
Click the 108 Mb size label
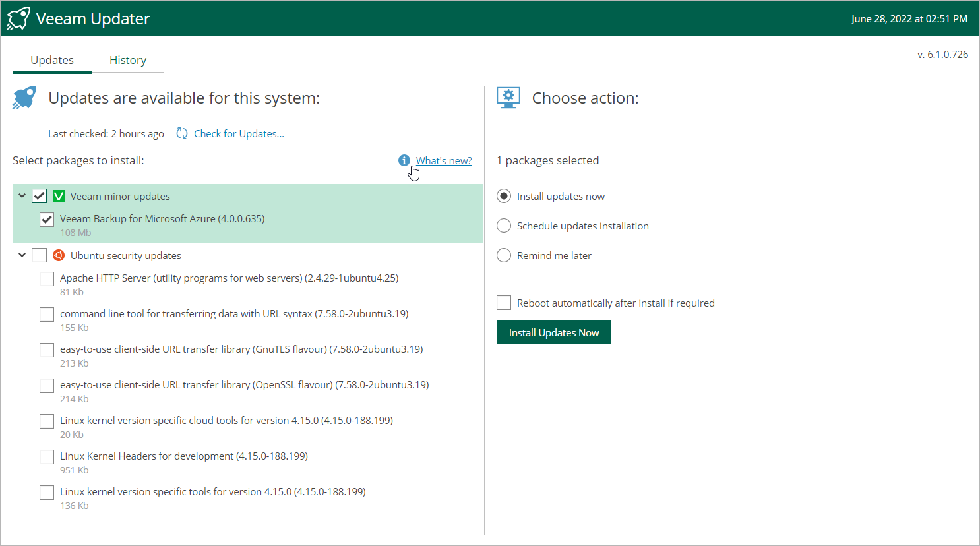[75, 233]
